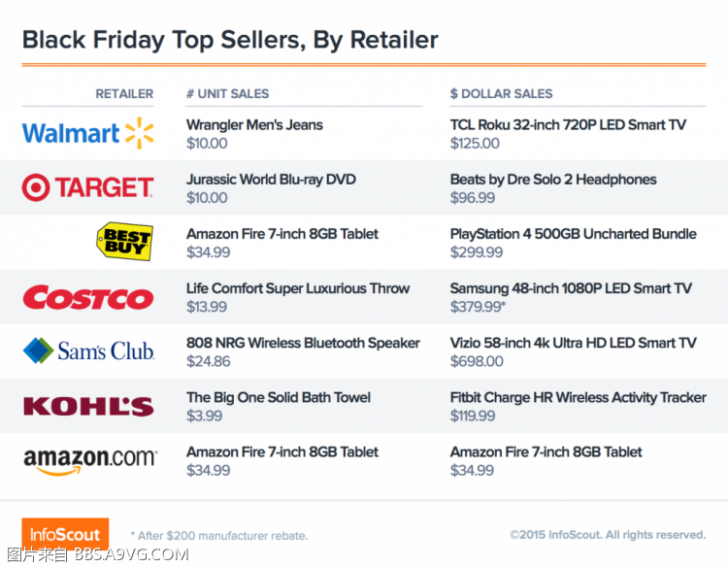Click the Walmart logo
The width and height of the screenshot is (728, 567).
[x=88, y=133]
